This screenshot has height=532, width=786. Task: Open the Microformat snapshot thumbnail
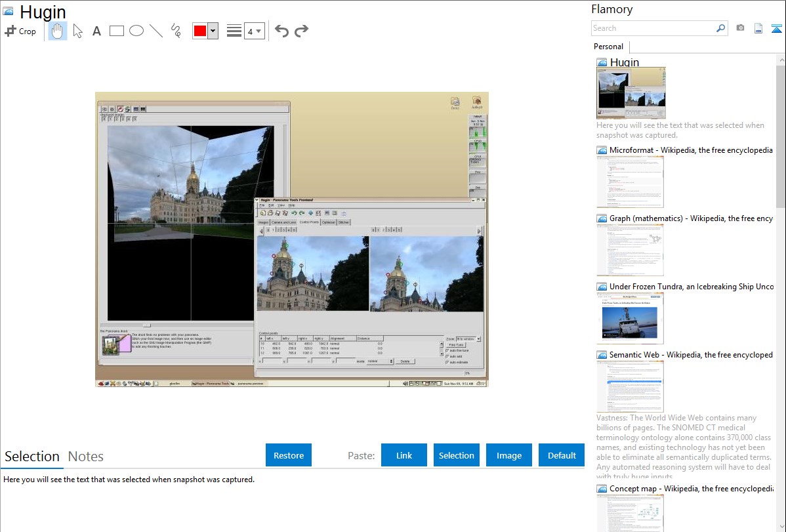(x=630, y=182)
